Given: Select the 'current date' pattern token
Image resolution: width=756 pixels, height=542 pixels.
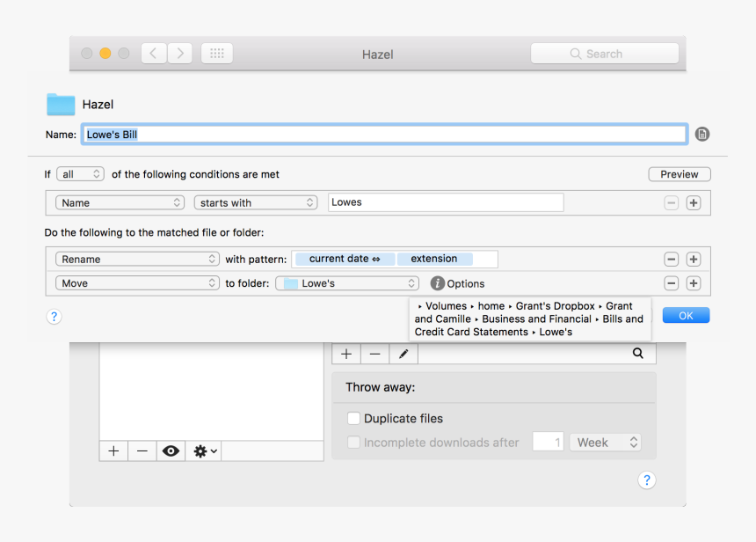Looking at the screenshot, I should click(x=344, y=258).
